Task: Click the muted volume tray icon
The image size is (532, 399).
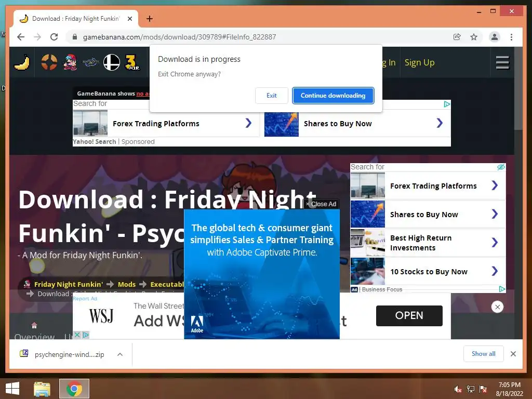Action: click(458, 389)
